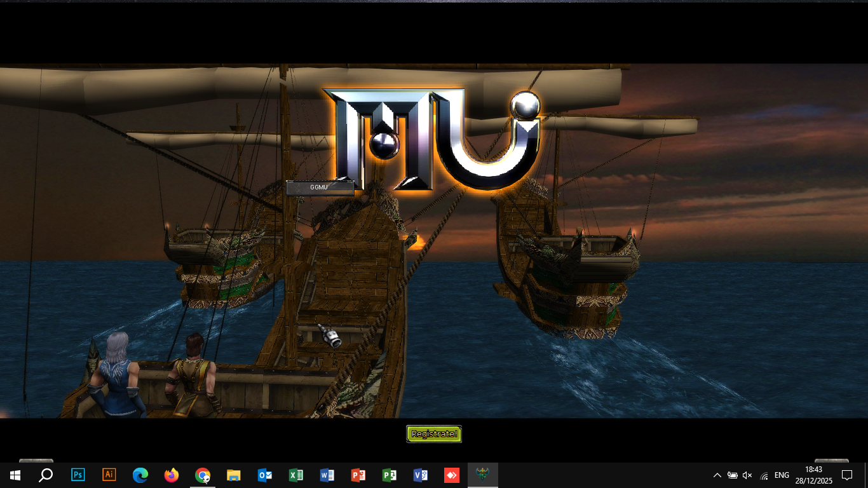868x488 pixels.
Task: Open Outlook from the taskbar
Action: pyautogui.click(x=265, y=475)
